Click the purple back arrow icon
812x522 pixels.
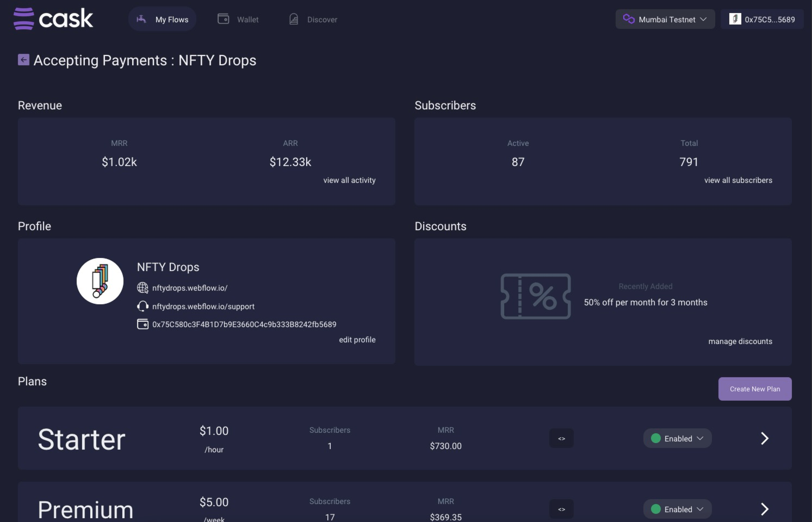pyautogui.click(x=23, y=60)
